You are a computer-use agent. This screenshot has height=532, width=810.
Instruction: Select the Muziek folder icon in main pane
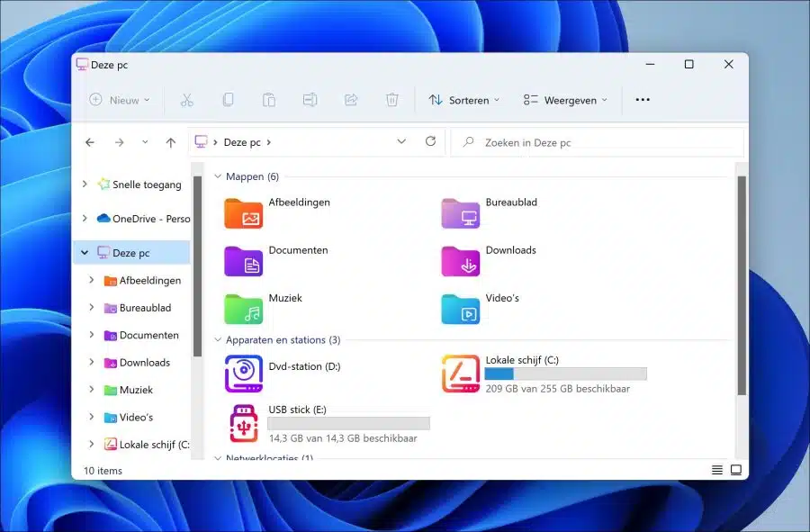pyautogui.click(x=243, y=309)
